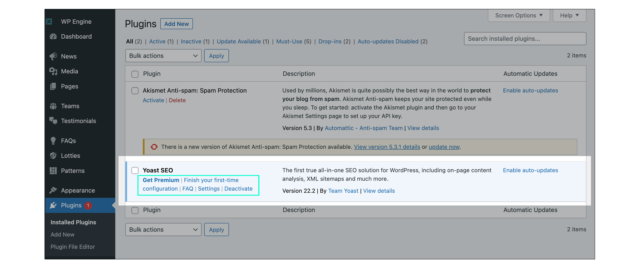Image resolution: width=644 pixels, height=269 pixels.
Task: Open View version 5.3.1 details link
Action: pos(387,147)
